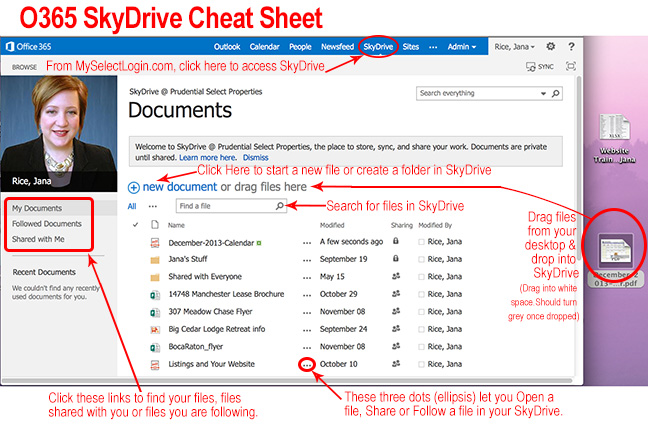Toggle presence checkbox in Shared with Everyone row
The image size is (648, 442).
[421, 277]
